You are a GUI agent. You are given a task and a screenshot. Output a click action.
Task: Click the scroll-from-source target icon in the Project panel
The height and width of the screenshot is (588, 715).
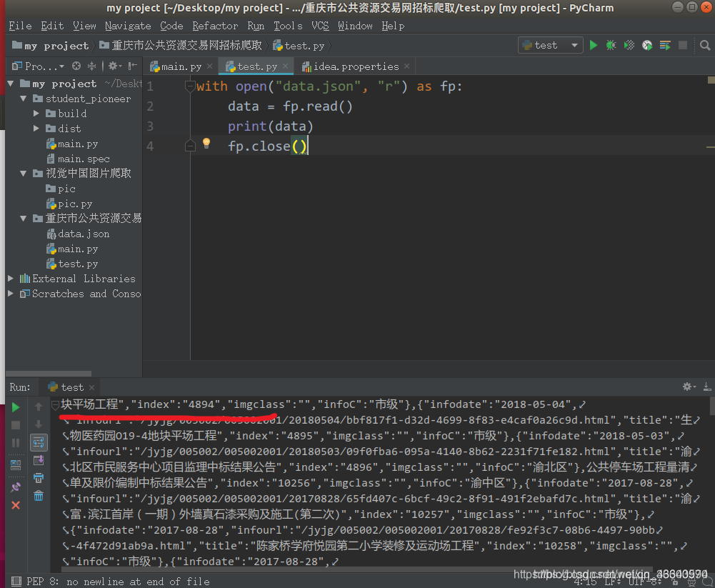76,66
